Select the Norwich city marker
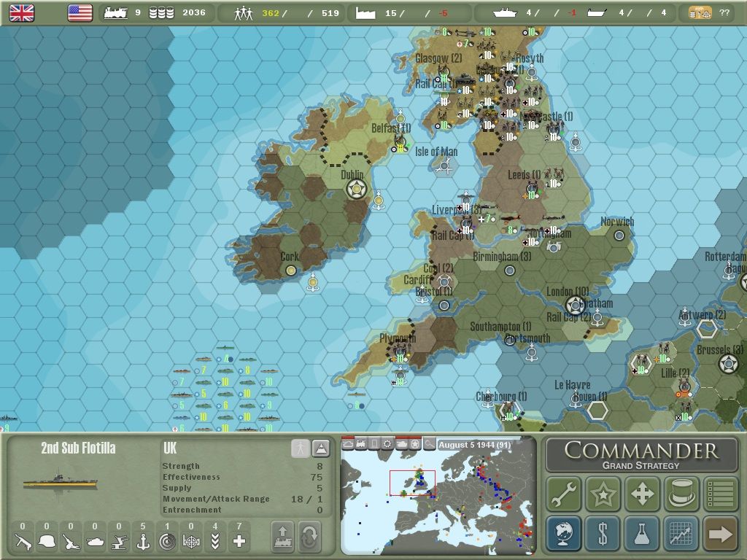Viewport: 747px width, 560px height. coord(619,236)
